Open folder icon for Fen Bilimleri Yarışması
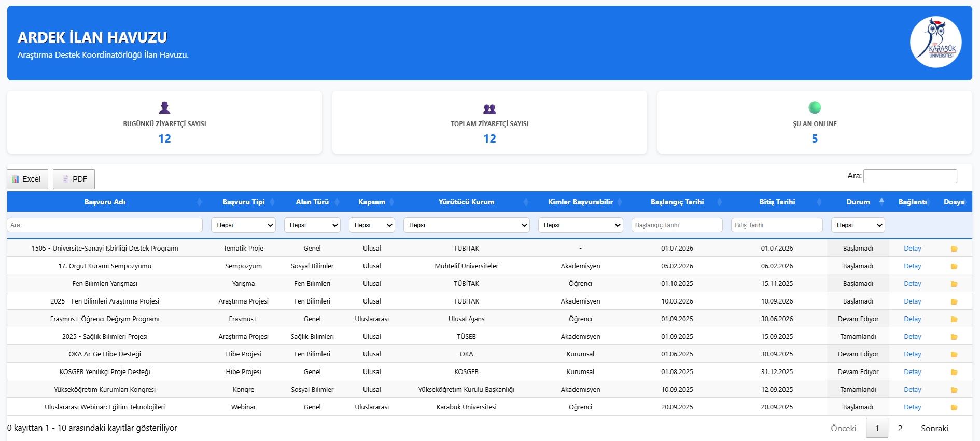Screen dimensions: 980x441 [x=954, y=284]
